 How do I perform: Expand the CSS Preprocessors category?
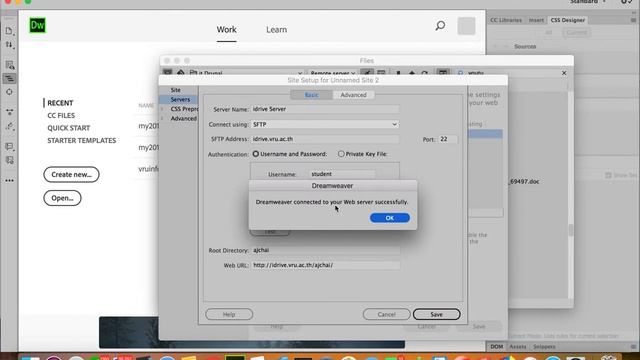click(162, 109)
